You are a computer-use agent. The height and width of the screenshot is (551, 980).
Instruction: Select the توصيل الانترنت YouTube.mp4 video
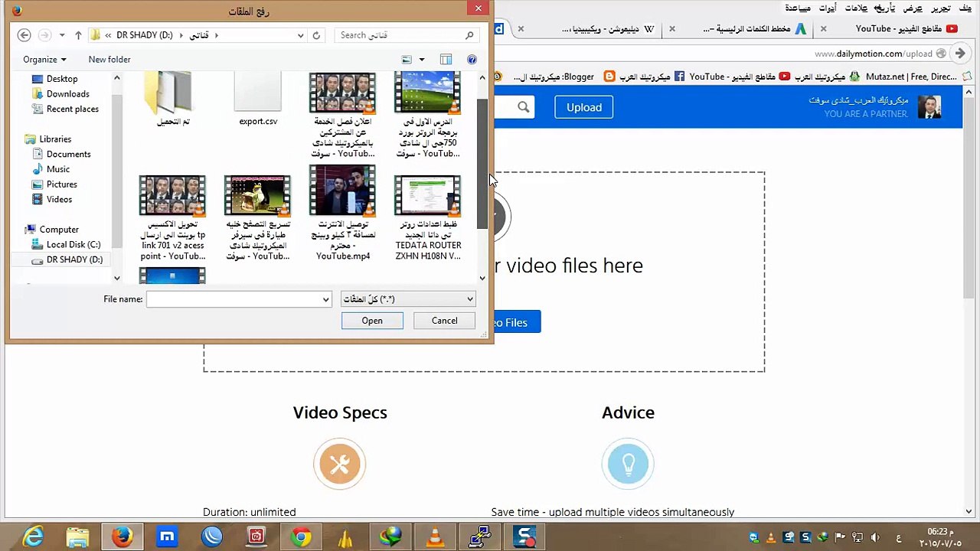342,214
